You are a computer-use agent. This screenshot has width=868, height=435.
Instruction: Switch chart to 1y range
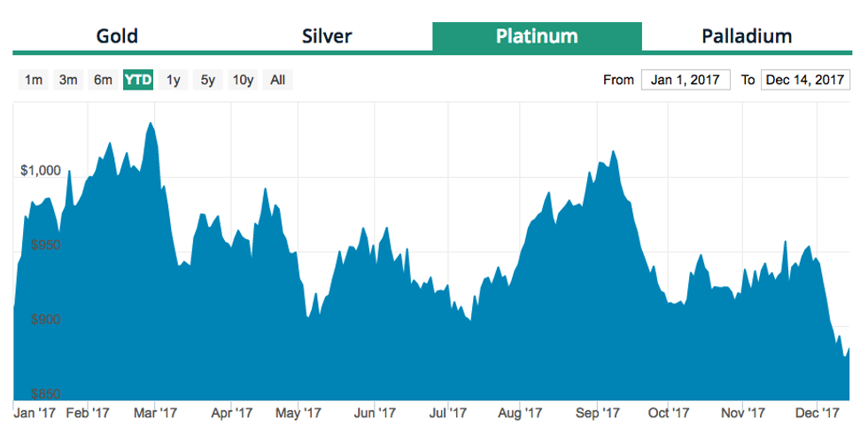pyautogui.click(x=174, y=80)
